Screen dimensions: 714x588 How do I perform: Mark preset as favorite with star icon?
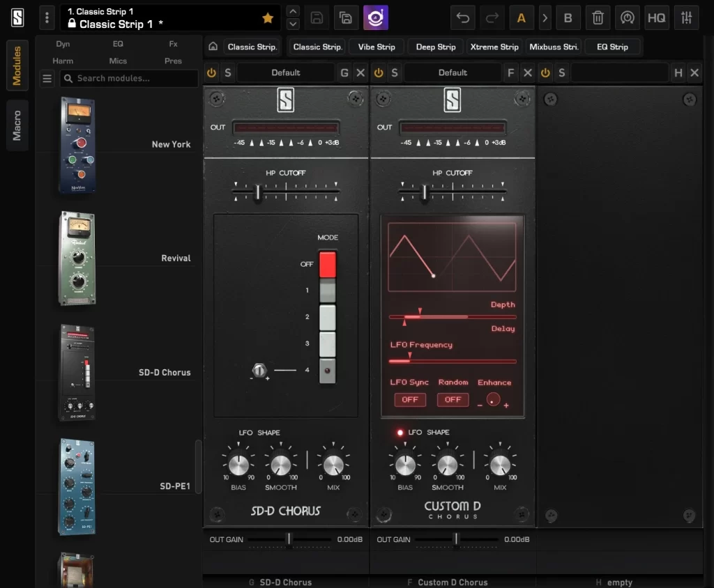coord(268,18)
